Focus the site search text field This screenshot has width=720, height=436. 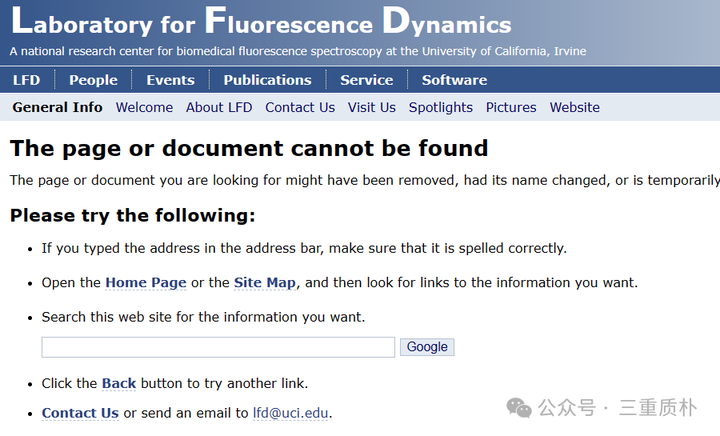[x=218, y=347]
